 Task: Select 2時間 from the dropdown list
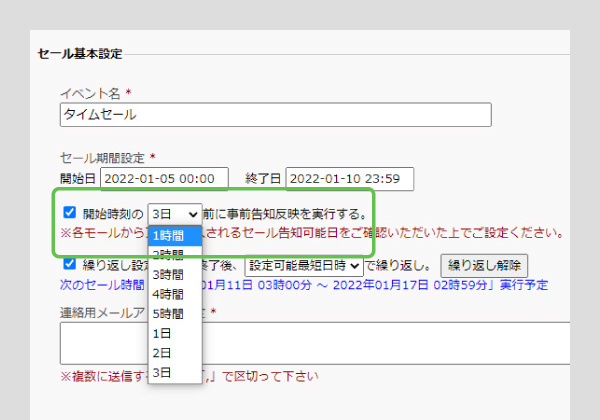point(175,255)
